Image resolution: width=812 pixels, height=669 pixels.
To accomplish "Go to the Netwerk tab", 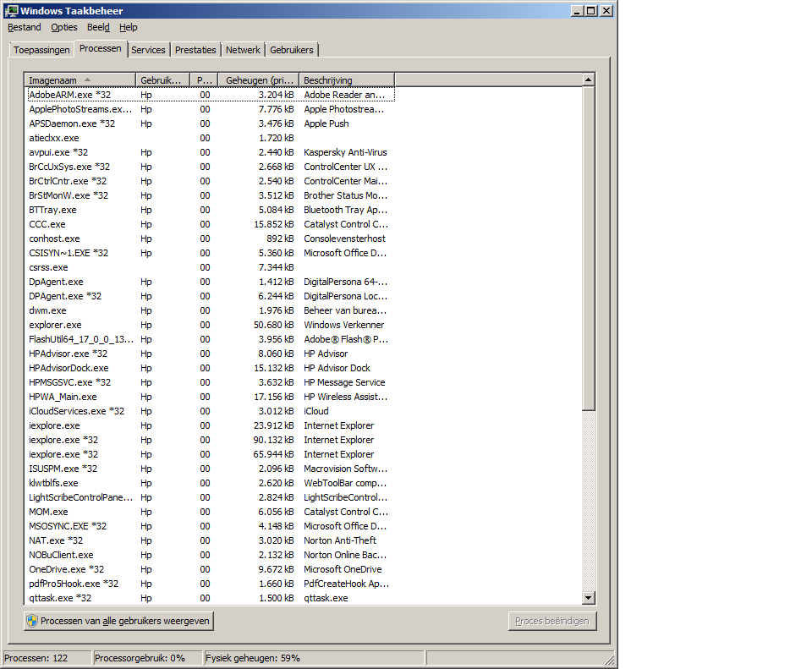I will pyautogui.click(x=243, y=50).
